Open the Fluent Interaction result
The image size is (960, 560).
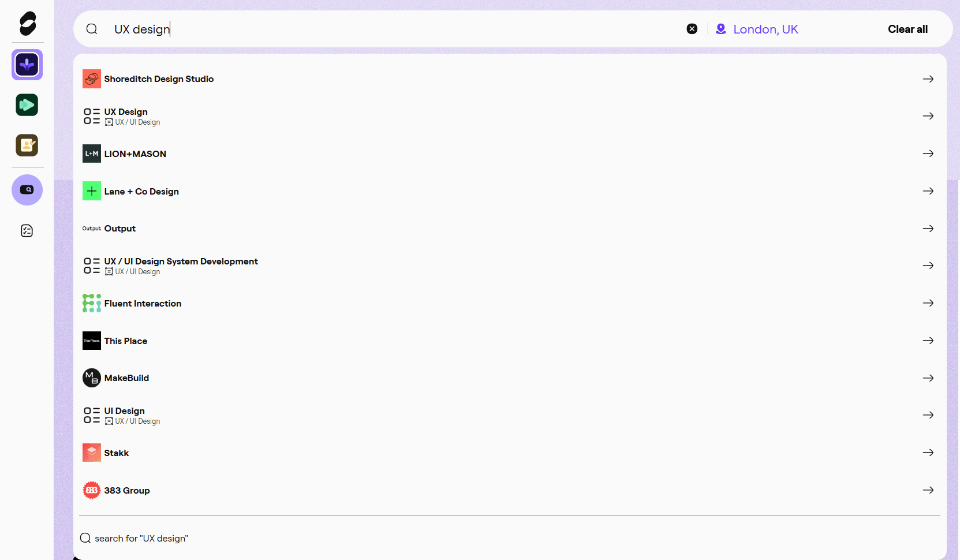143,304
